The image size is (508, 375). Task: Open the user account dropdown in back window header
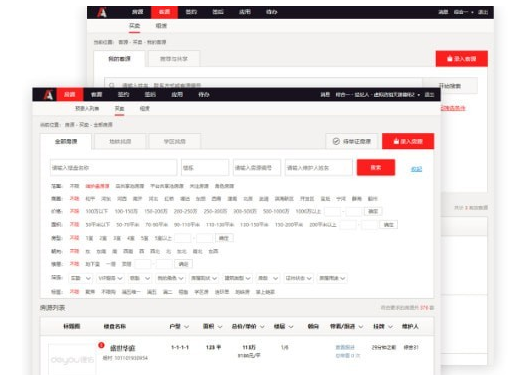point(463,12)
